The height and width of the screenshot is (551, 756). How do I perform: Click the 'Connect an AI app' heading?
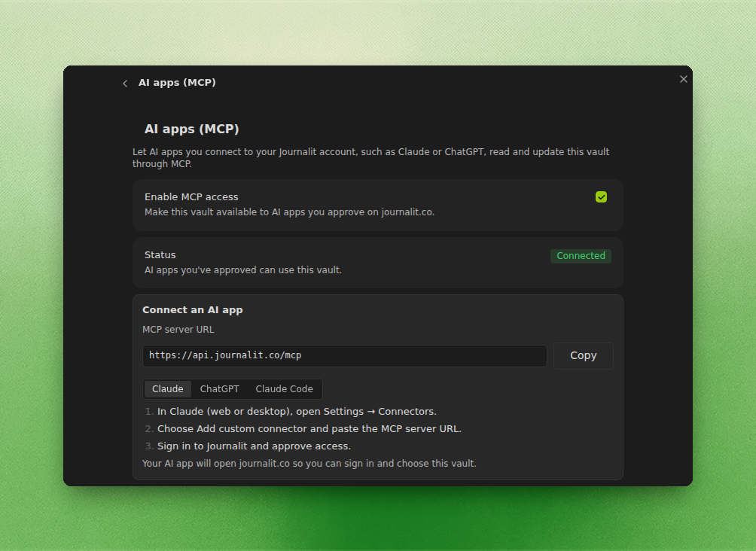(192, 310)
